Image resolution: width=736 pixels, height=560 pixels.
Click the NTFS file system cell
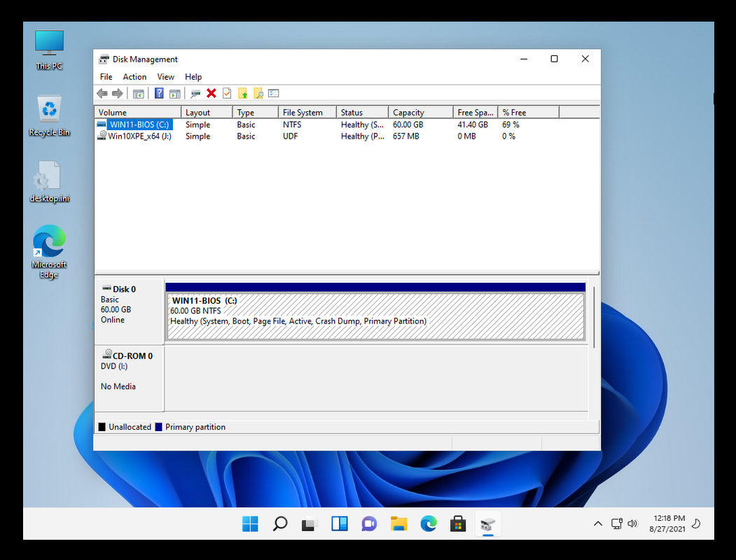(292, 125)
